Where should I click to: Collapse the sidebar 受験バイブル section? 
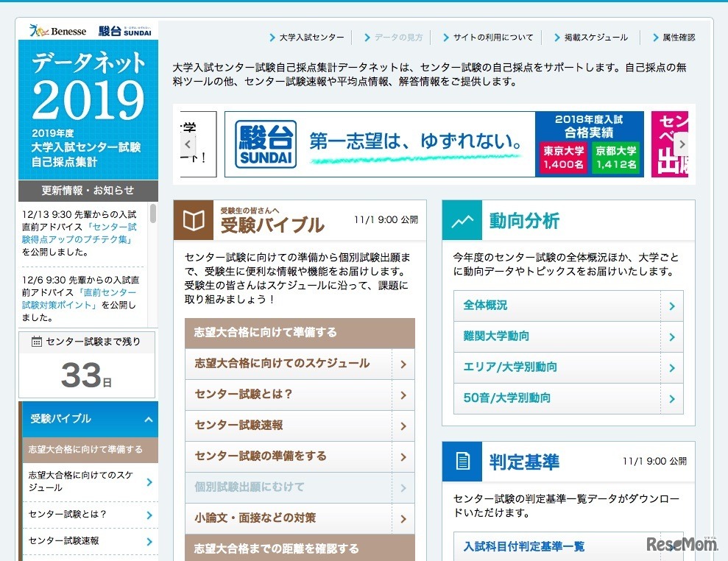[149, 420]
